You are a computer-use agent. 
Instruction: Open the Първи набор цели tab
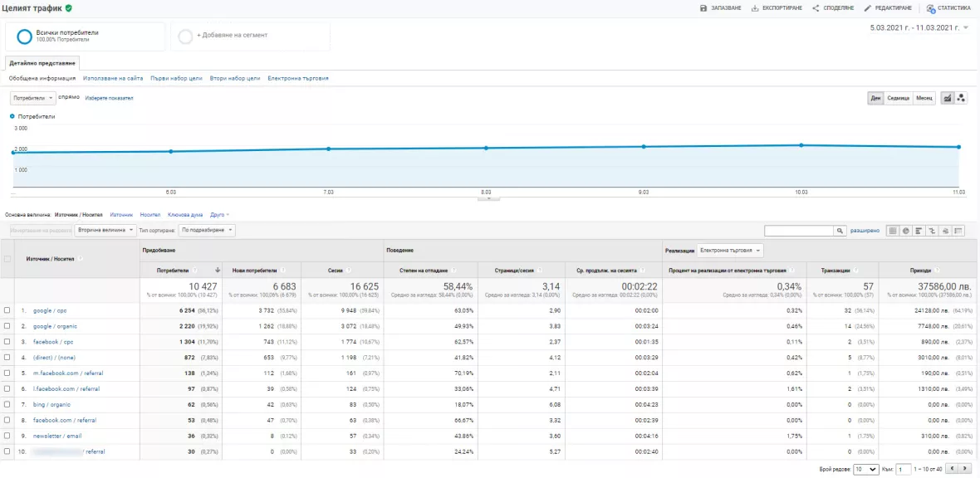click(x=176, y=79)
